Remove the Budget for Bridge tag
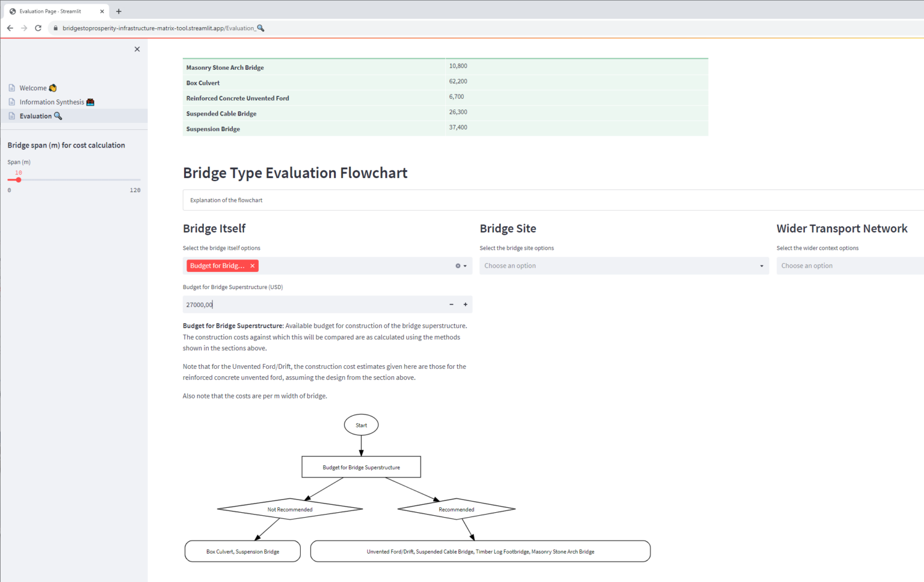The height and width of the screenshot is (582, 924). pos(253,266)
